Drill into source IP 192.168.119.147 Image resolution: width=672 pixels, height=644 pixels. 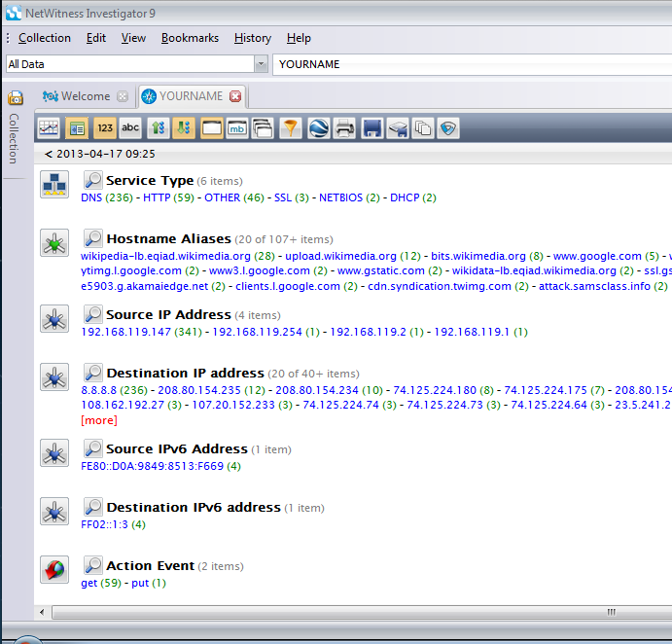(125, 332)
